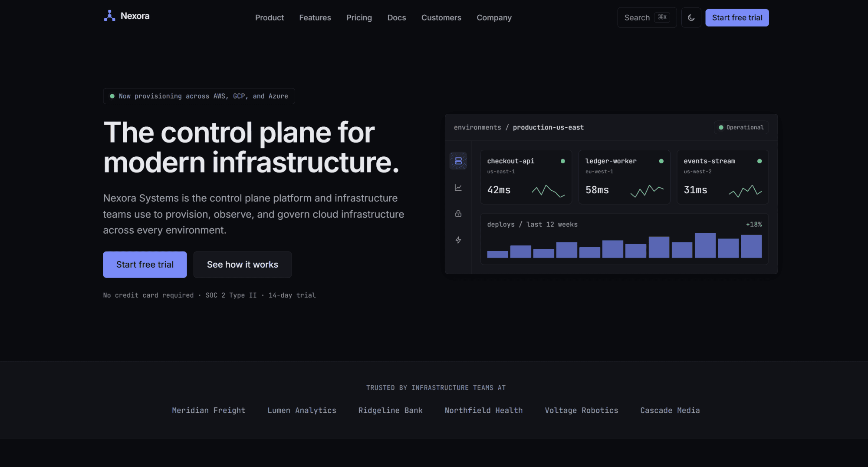
Task: Click the header Start free trial button
Action: [x=737, y=18]
